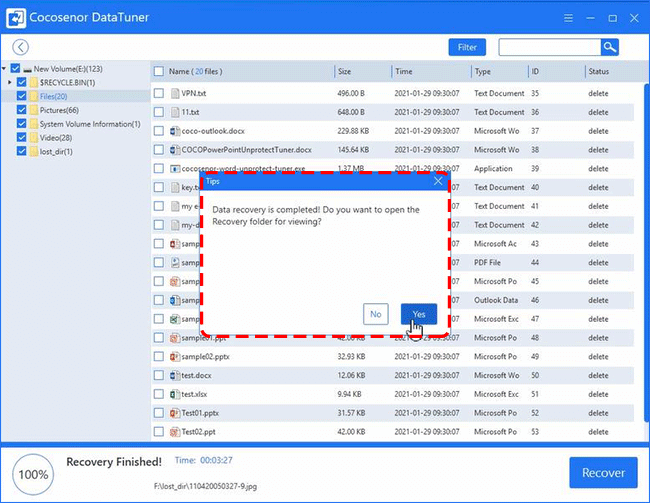Click the Test01.pptx PowerPoint icon

[175, 413]
